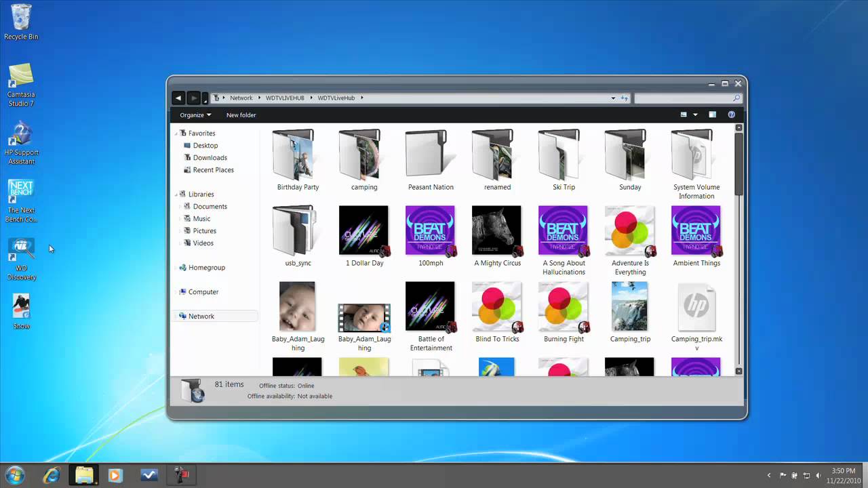The height and width of the screenshot is (488, 868).
Task: Open the usb_sync folder icon
Action: click(294, 230)
